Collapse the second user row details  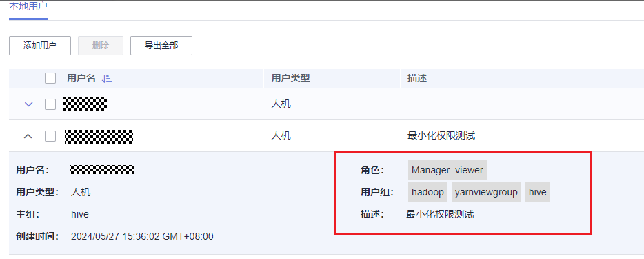point(28,136)
